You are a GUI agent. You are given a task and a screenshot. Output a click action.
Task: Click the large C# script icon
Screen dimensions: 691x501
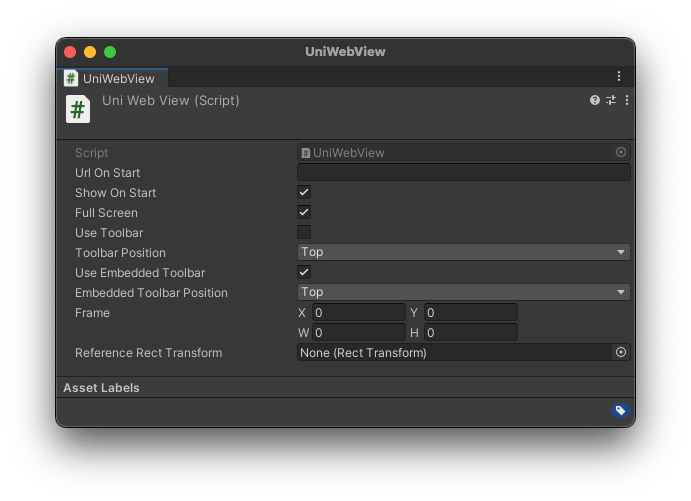[x=78, y=109]
